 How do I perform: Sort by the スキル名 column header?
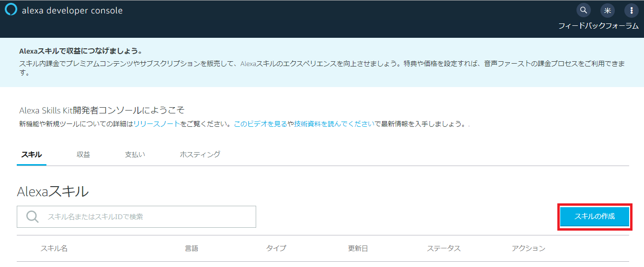(x=54, y=248)
